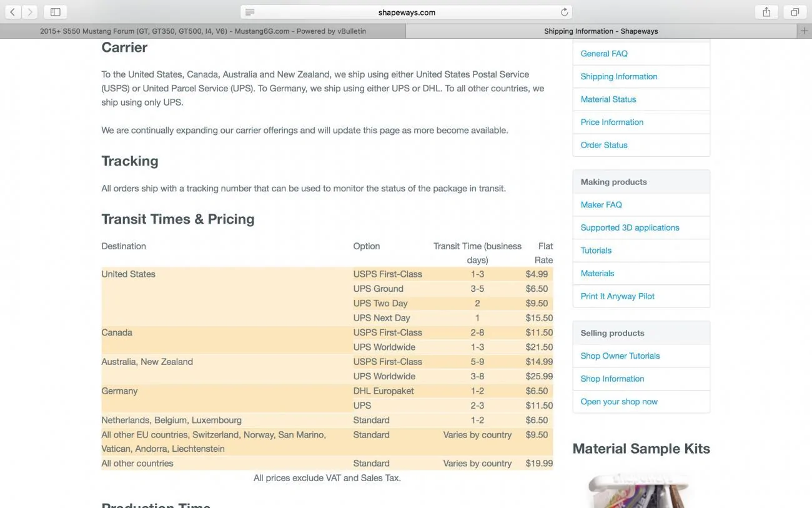The height and width of the screenshot is (508, 812).
Task: Go forward with Safari forward arrow
Action: (x=29, y=12)
